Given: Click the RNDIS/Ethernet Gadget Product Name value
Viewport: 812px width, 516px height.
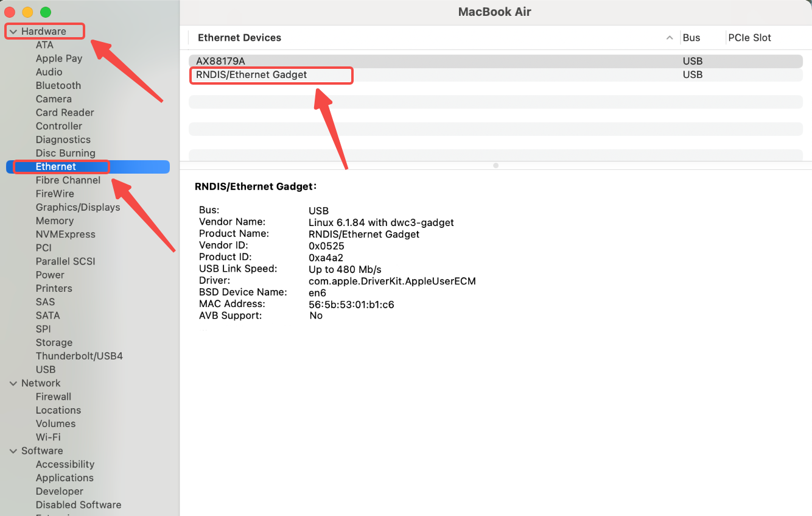Looking at the screenshot, I should click(364, 235).
